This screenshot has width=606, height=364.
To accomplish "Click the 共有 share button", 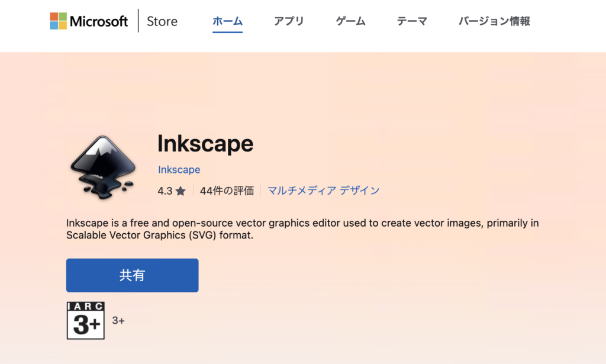I will 132,275.
